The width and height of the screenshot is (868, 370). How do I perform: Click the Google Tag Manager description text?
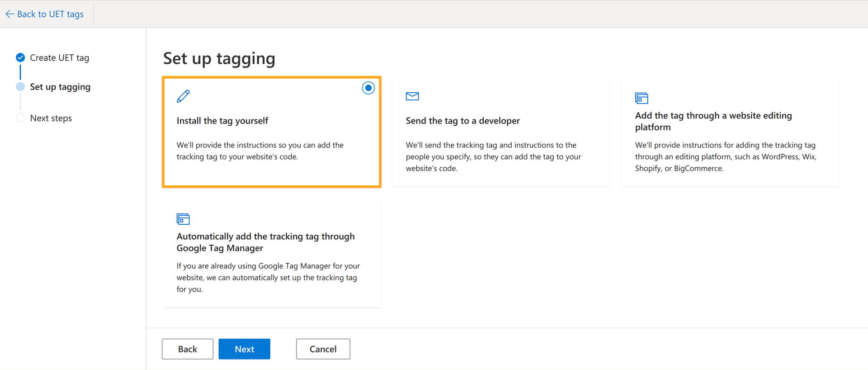click(x=268, y=277)
